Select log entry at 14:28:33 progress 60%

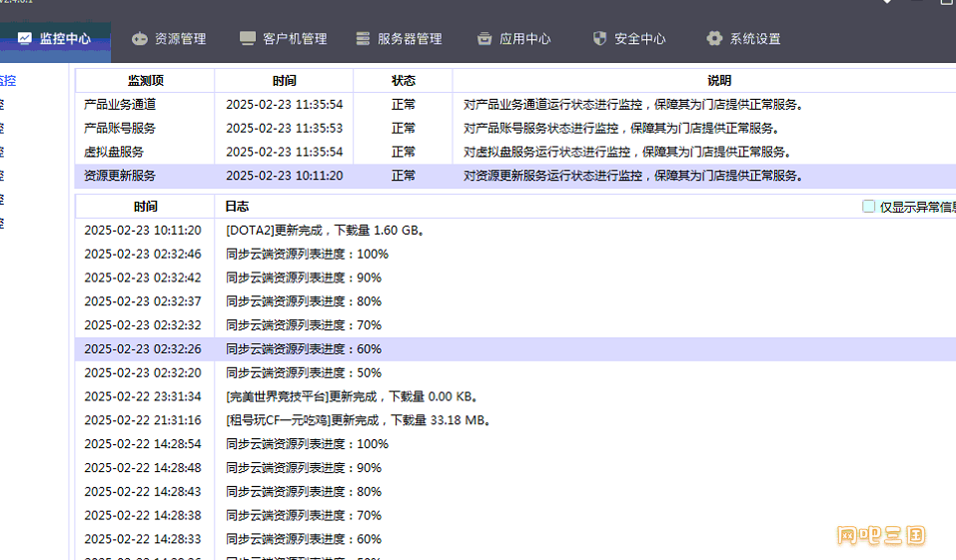[515, 539]
